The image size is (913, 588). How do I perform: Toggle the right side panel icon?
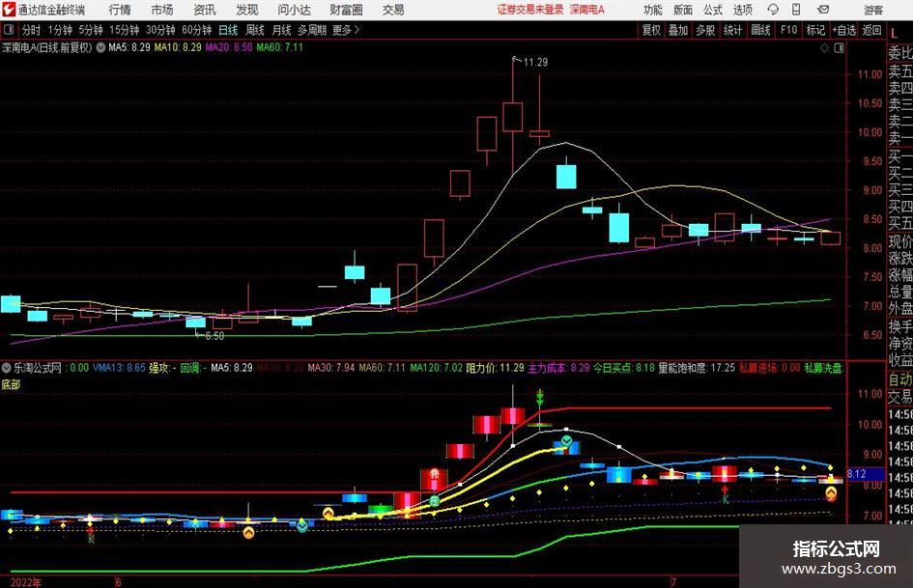coord(839,47)
